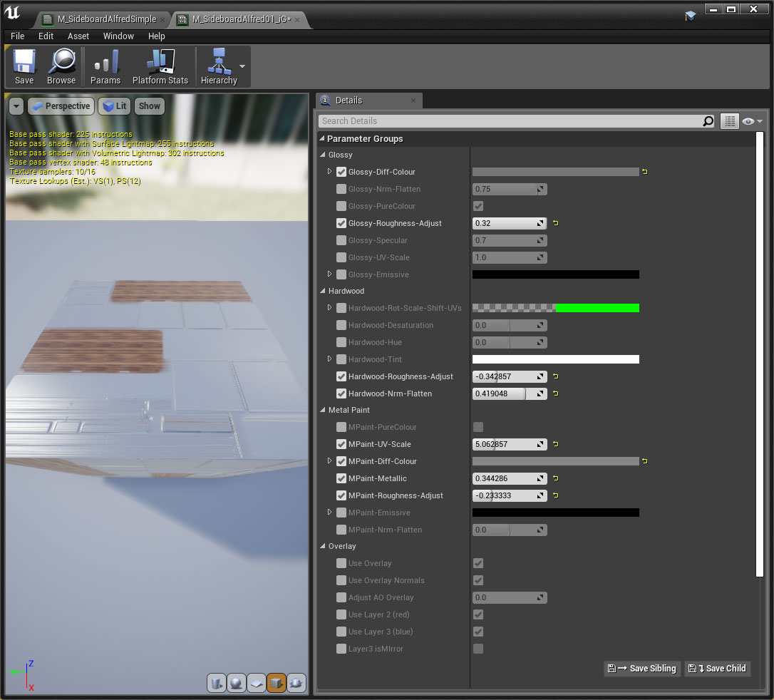Reset Glossy-Roughness-Adjust to default

pos(556,223)
